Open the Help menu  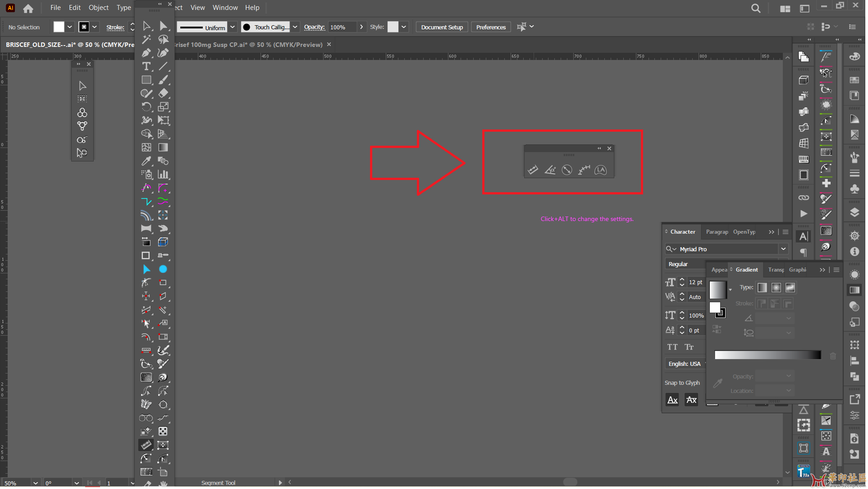pyautogui.click(x=253, y=8)
